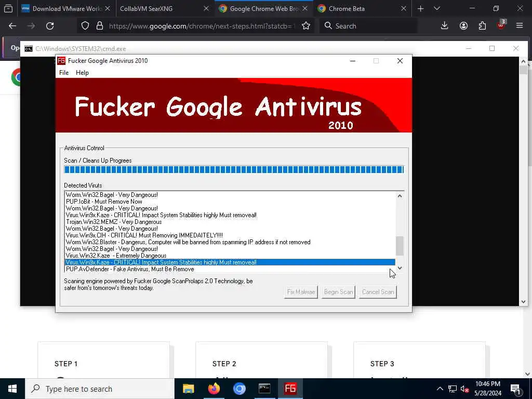The height and width of the screenshot is (399, 532).
Task: Click the site security padlock icon
Action: tap(99, 26)
